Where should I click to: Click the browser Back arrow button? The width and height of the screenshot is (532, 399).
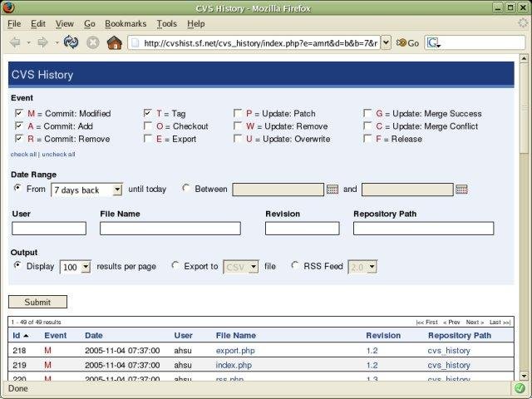point(17,42)
